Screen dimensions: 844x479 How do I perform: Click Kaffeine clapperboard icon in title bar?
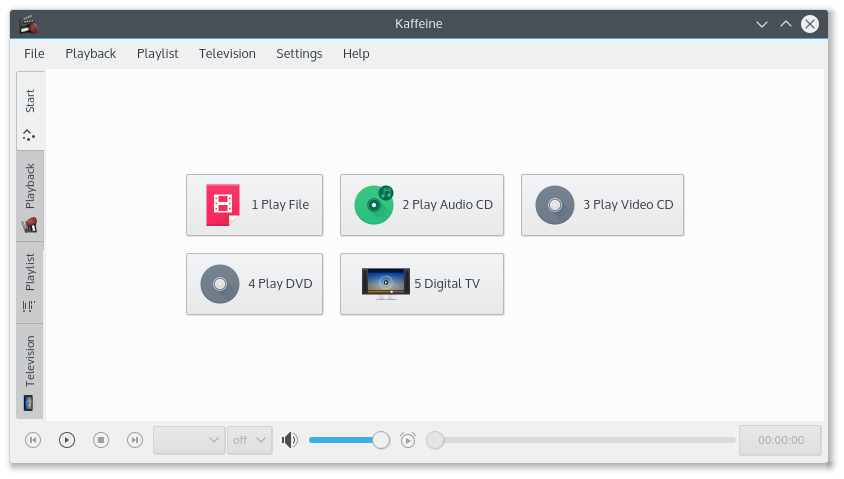(x=28, y=24)
